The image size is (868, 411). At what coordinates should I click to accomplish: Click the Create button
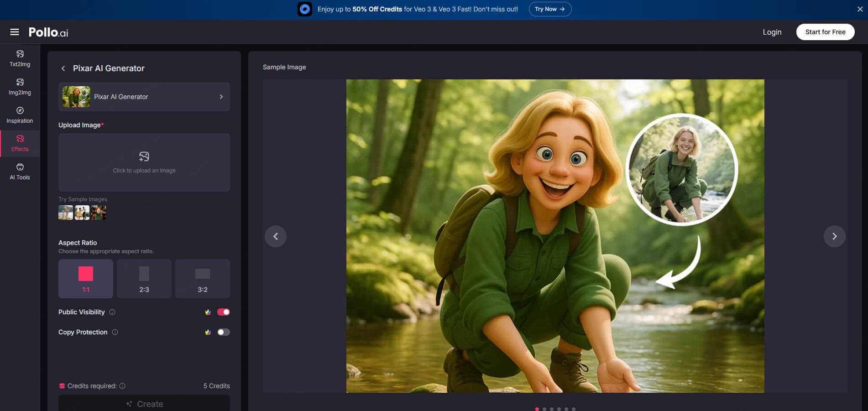click(144, 404)
